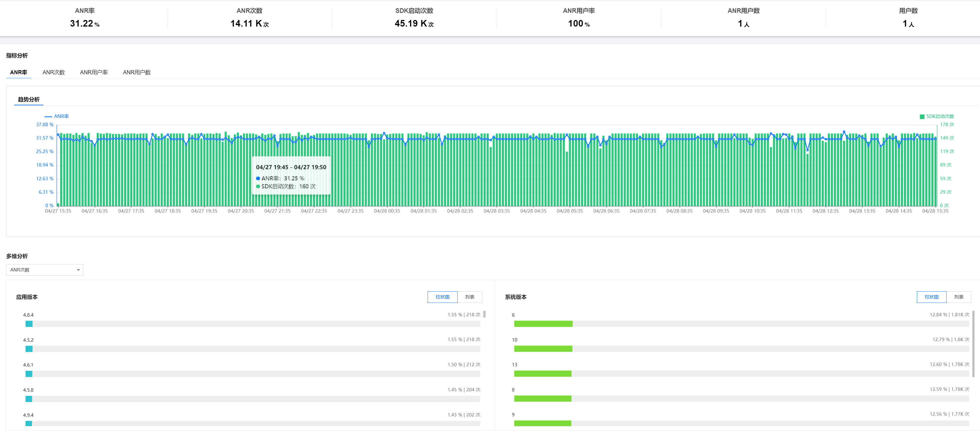
Task: Switch to the ANR用户率 tab
Action: click(x=94, y=72)
